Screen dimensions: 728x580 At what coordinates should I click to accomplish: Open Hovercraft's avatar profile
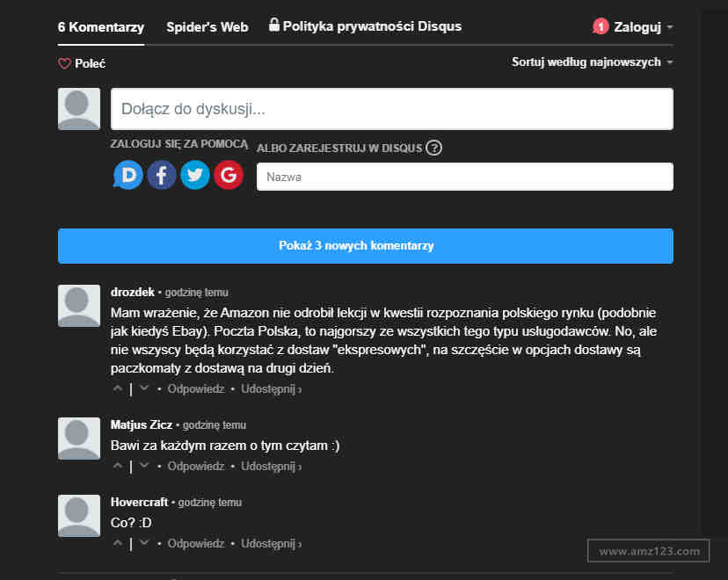coord(79,516)
